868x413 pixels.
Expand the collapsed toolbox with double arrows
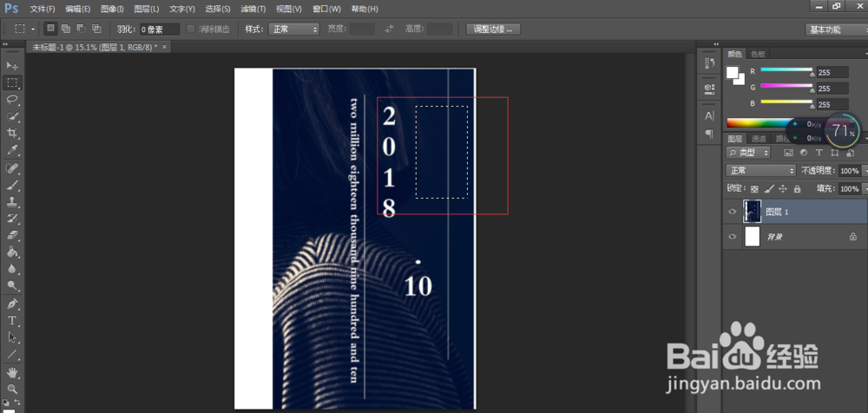[5, 43]
